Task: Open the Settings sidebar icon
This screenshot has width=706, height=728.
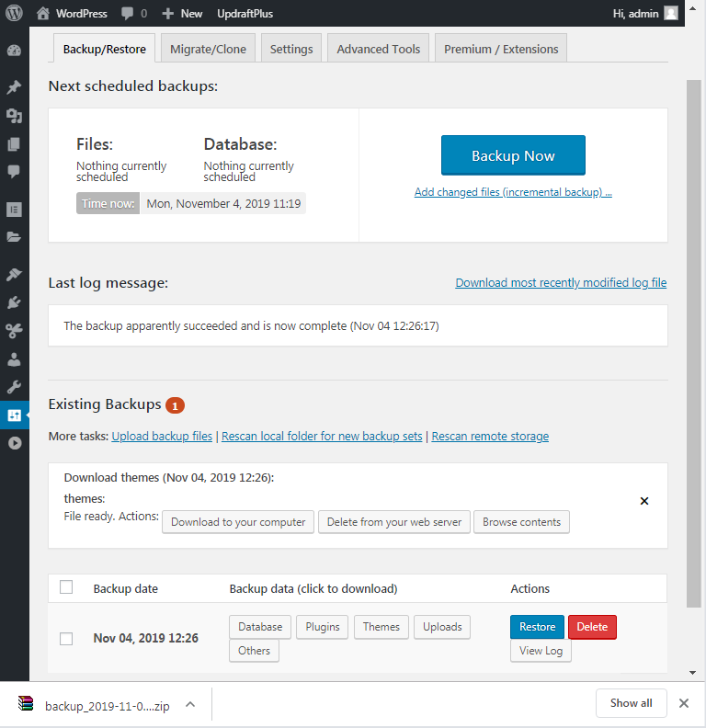Action: (x=14, y=415)
